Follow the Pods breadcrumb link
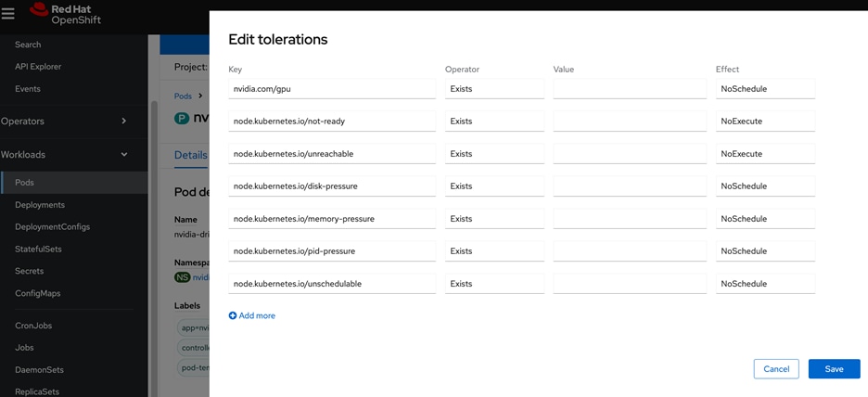The width and height of the screenshot is (868, 397). [183, 96]
